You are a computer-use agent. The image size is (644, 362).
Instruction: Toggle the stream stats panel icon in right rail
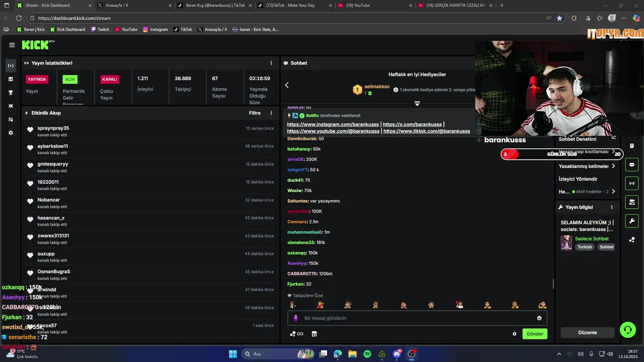tap(632, 183)
